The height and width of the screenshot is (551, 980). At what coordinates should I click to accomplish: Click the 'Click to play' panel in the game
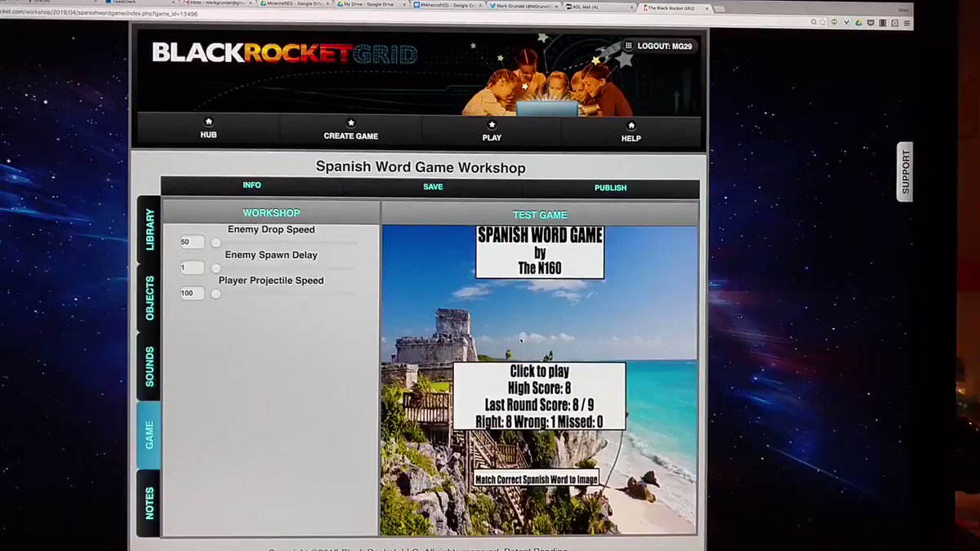point(539,397)
